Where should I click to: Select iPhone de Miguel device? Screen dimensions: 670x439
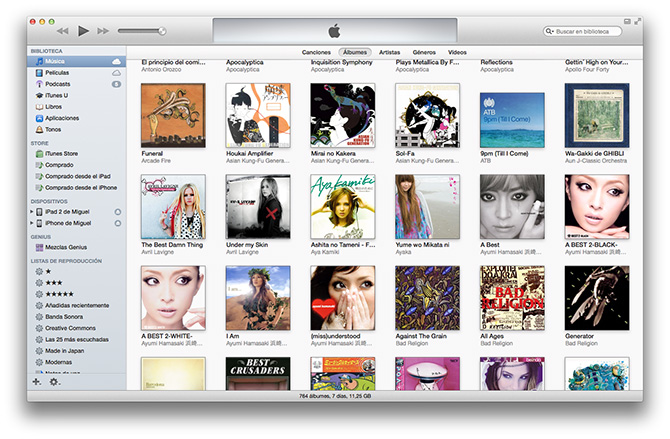tap(68, 223)
